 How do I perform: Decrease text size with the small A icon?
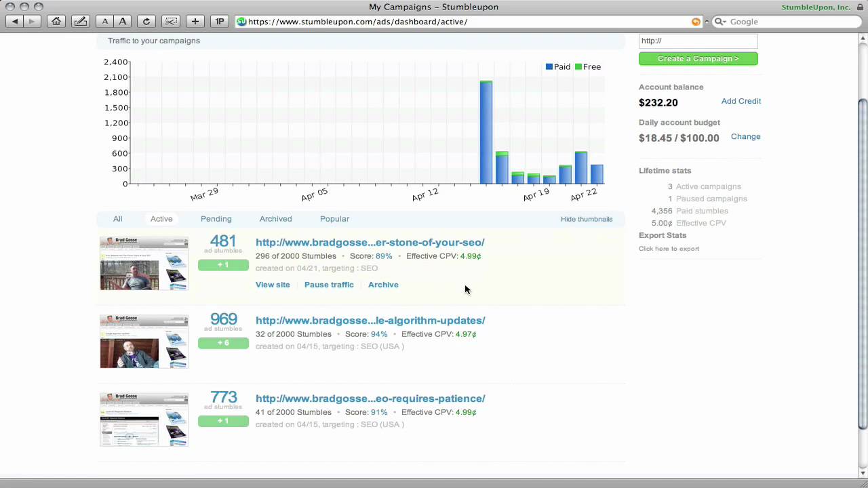(104, 21)
